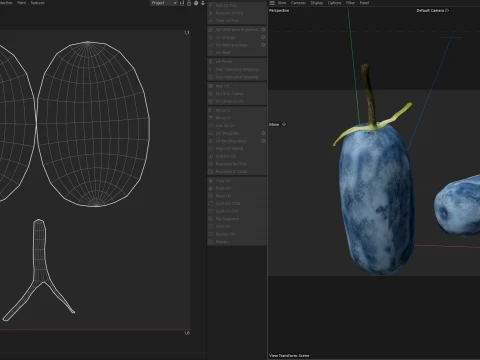
Task: Open UV Straighten options gear
Action: (263, 133)
